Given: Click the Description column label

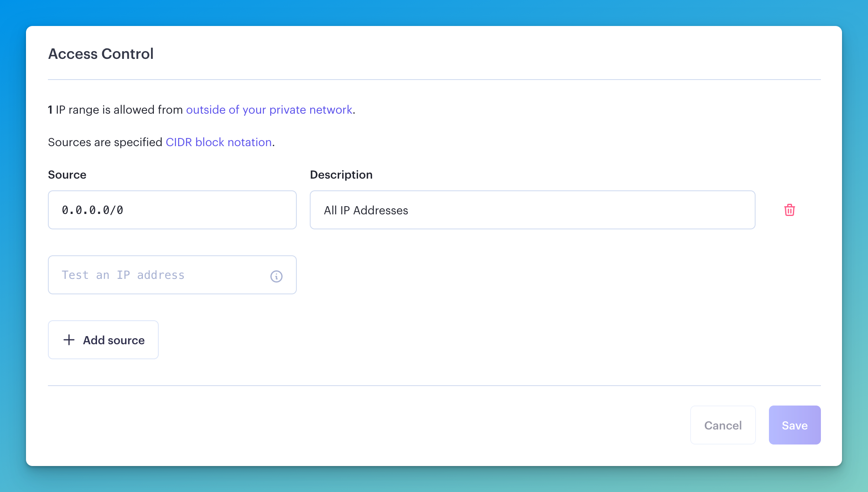Looking at the screenshot, I should pyautogui.click(x=341, y=175).
